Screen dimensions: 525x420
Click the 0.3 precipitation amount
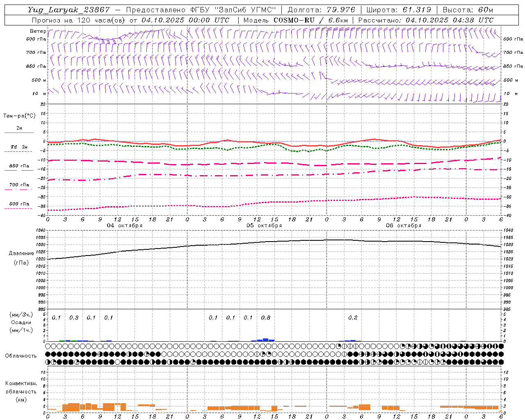click(74, 318)
